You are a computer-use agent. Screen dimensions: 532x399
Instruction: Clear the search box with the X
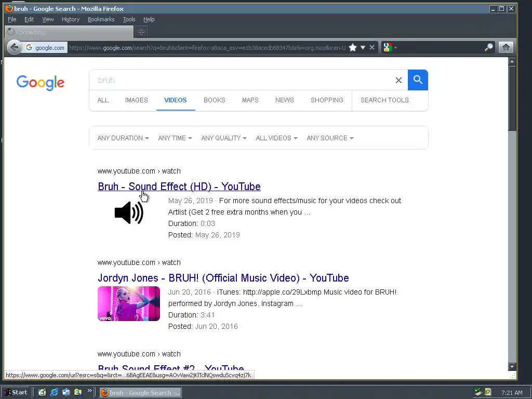398,81
